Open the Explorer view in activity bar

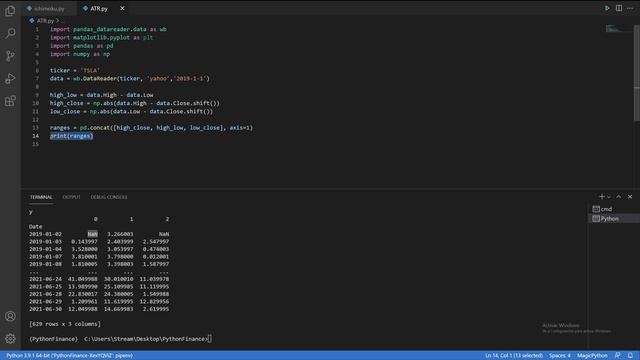click(x=10, y=11)
